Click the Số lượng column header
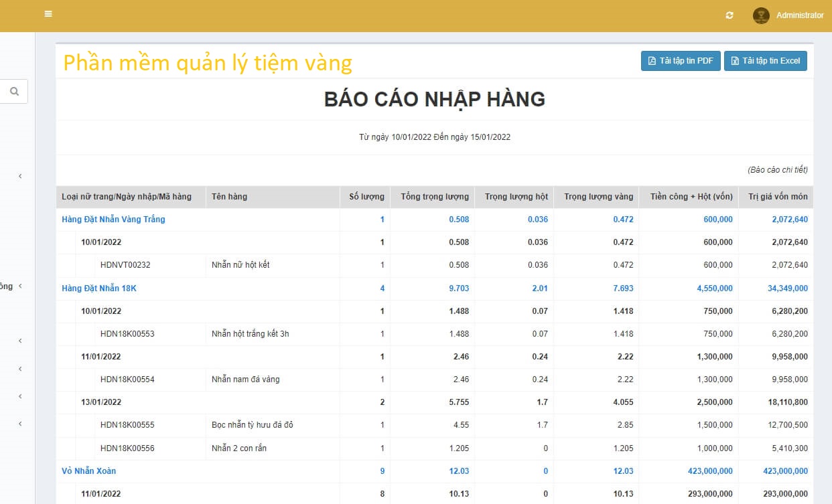Image resolution: width=832 pixels, height=504 pixels. tap(366, 197)
